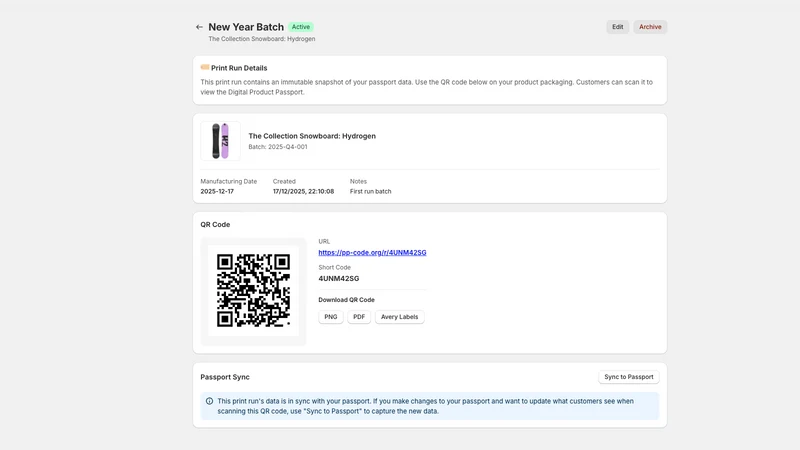This screenshot has height=450, width=800.
Task: Click the info icon in the sync banner
Action: tap(209, 401)
